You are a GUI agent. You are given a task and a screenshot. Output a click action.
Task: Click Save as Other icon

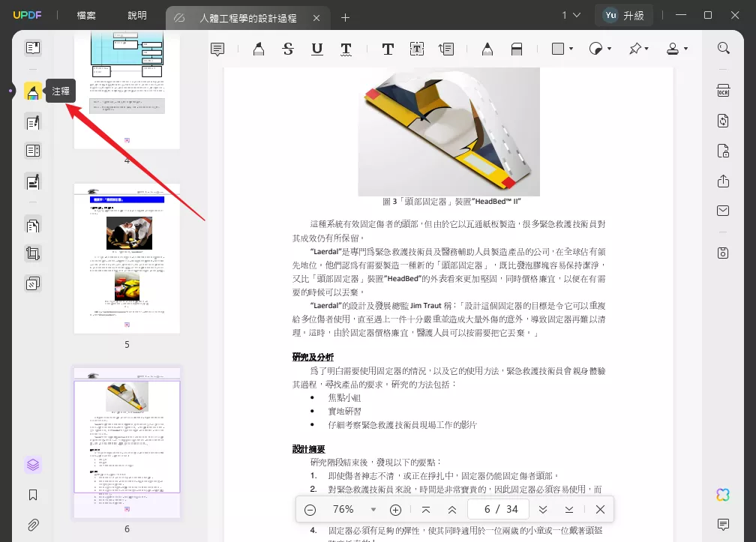pos(723,253)
